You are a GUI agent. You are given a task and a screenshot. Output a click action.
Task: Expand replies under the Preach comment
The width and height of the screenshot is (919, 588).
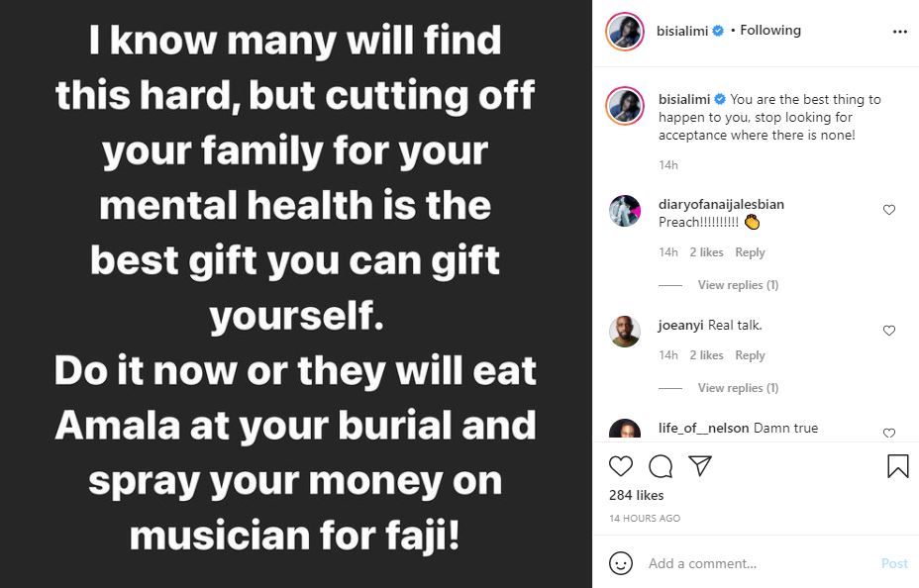(x=738, y=285)
